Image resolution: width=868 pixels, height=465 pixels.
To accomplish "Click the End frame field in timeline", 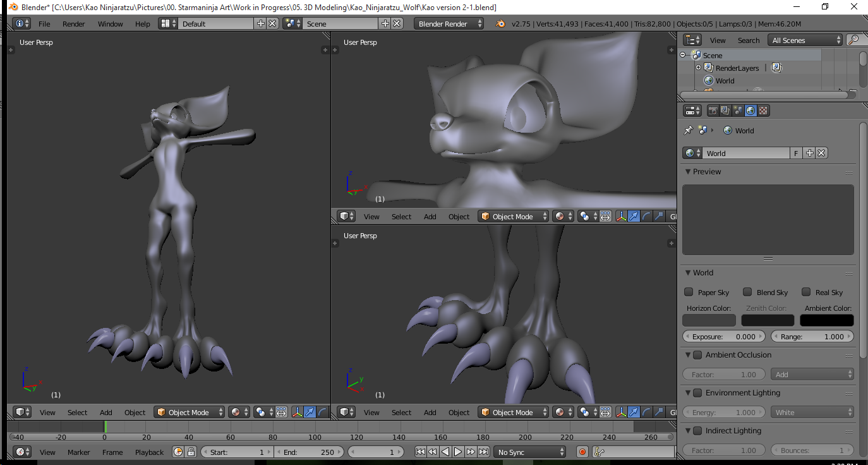I will point(310,452).
